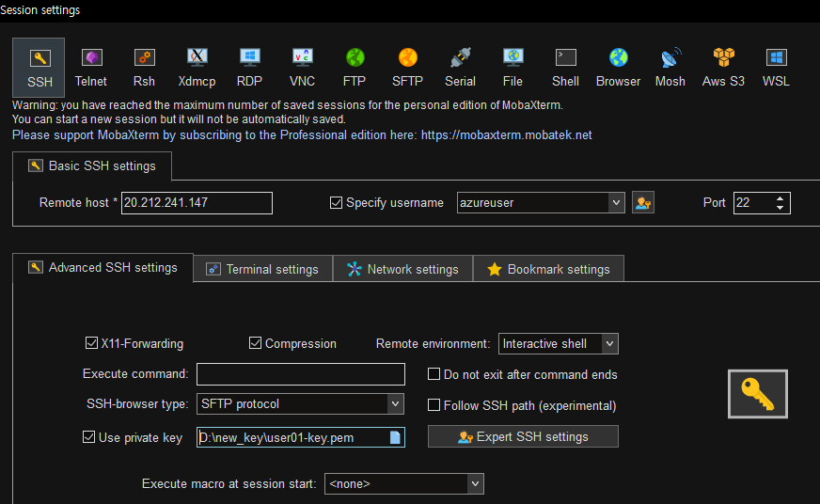The width and height of the screenshot is (820, 504).
Task: Increase the Port number with up arrow
Action: (x=780, y=198)
